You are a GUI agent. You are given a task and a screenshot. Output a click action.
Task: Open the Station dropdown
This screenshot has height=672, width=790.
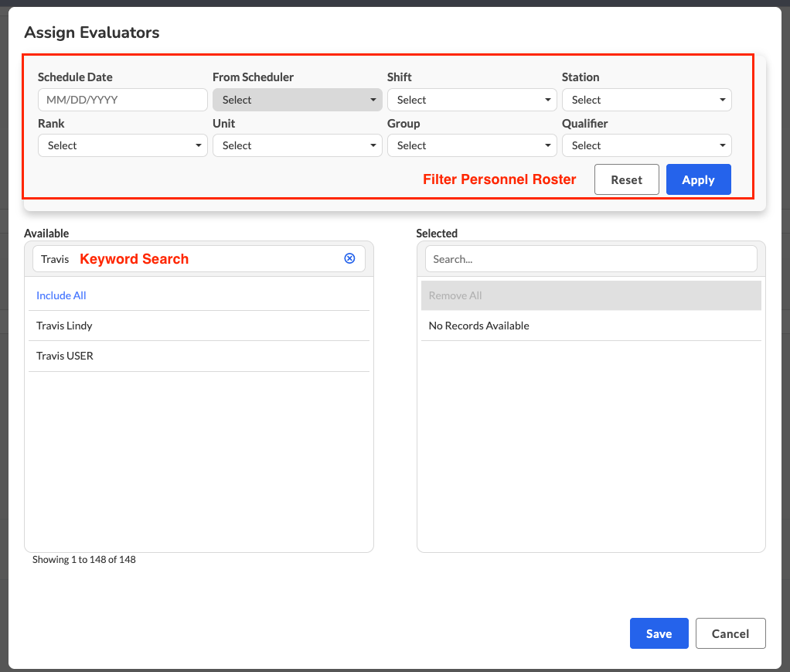(x=646, y=100)
